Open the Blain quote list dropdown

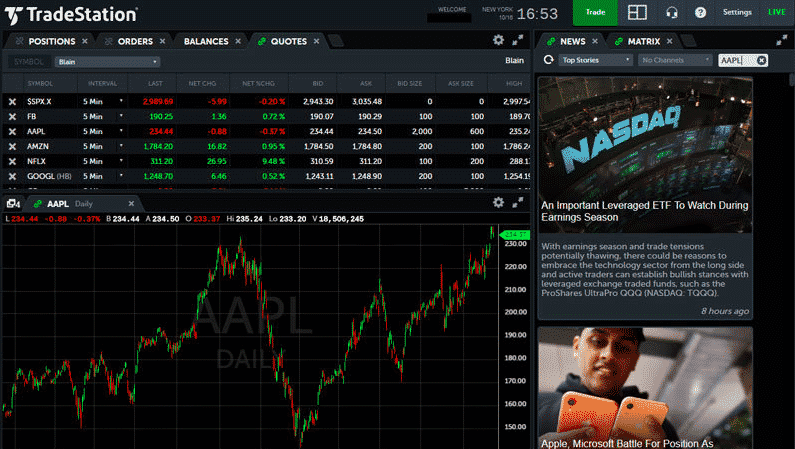(x=107, y=62)
